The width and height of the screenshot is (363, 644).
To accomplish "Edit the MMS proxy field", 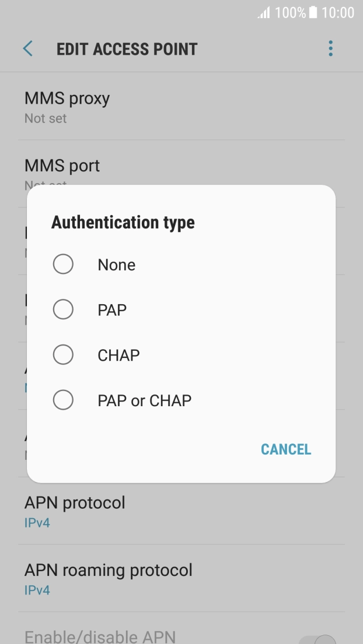I will [67, 107].
